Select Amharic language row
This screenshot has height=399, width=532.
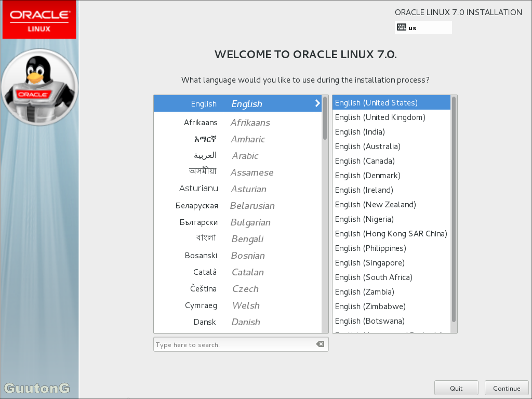(x=237, y=139)
